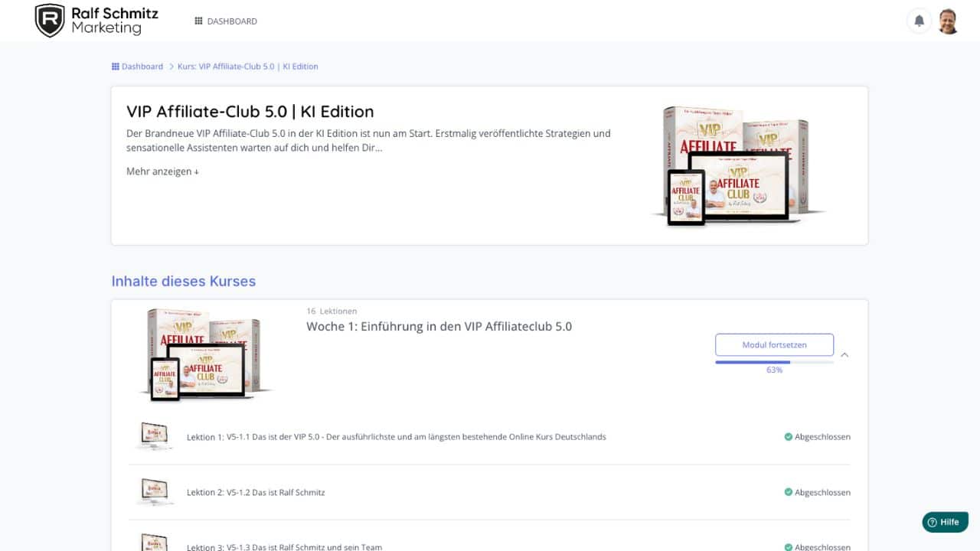
Task: Open the notifications bell
Action: (920, 21)
